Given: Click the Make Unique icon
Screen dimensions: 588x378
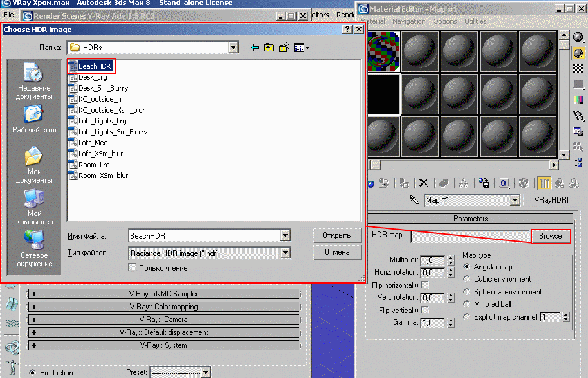Looking at the screenshot, I should 463,183.
